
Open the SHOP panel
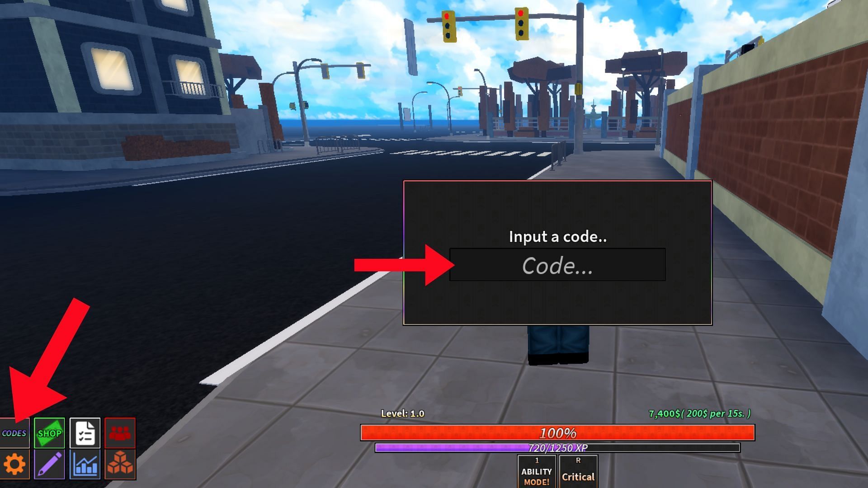pos(48,432)
